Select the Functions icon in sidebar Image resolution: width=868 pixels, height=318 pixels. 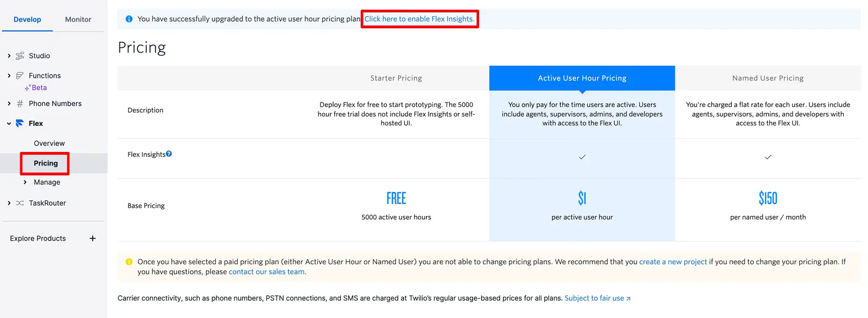pos(20,75)
